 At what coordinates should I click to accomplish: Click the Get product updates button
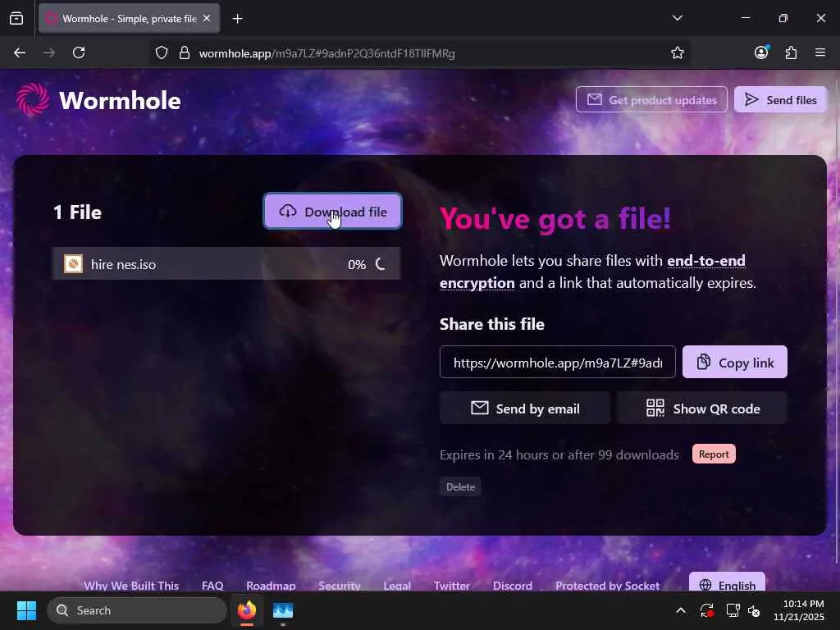651,99
